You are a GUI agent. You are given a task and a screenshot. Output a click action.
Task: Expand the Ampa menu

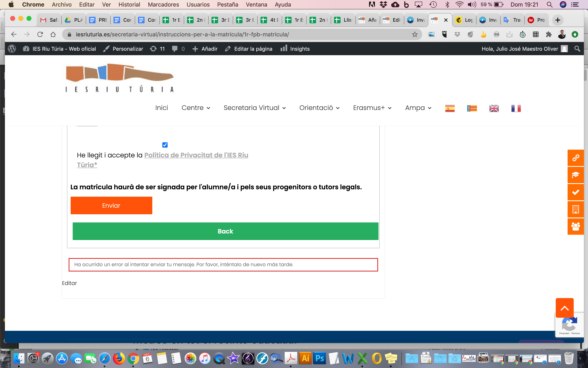(x=418, y=108)
